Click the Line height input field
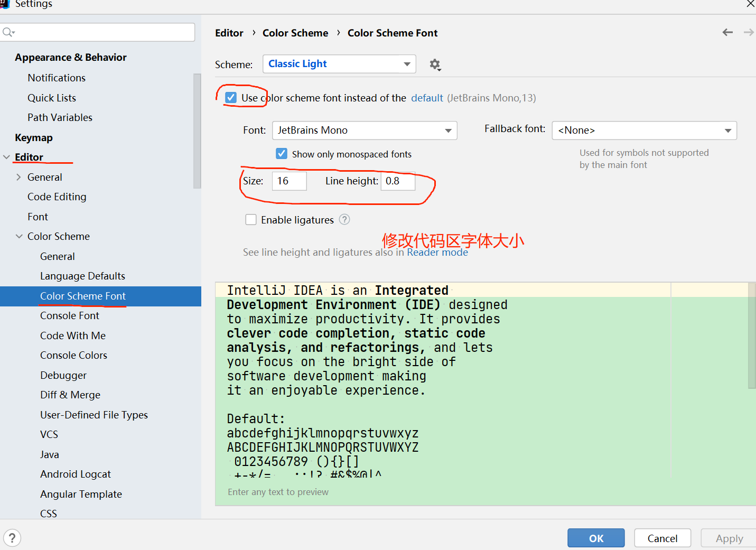 398,181
